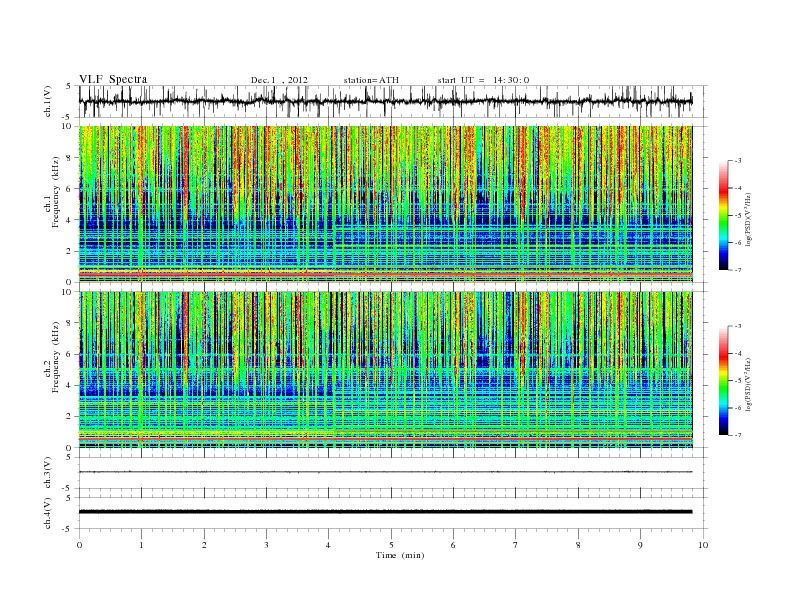Click the ch.2 "Frequency (kHz)" axis label
This screenshot has width=792, height=612.
[x=56, y=357]
